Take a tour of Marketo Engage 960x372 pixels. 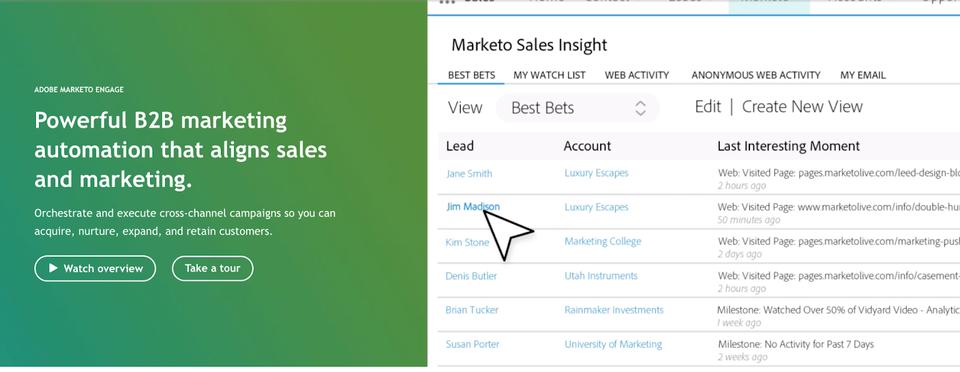click(x=212, y=268)
